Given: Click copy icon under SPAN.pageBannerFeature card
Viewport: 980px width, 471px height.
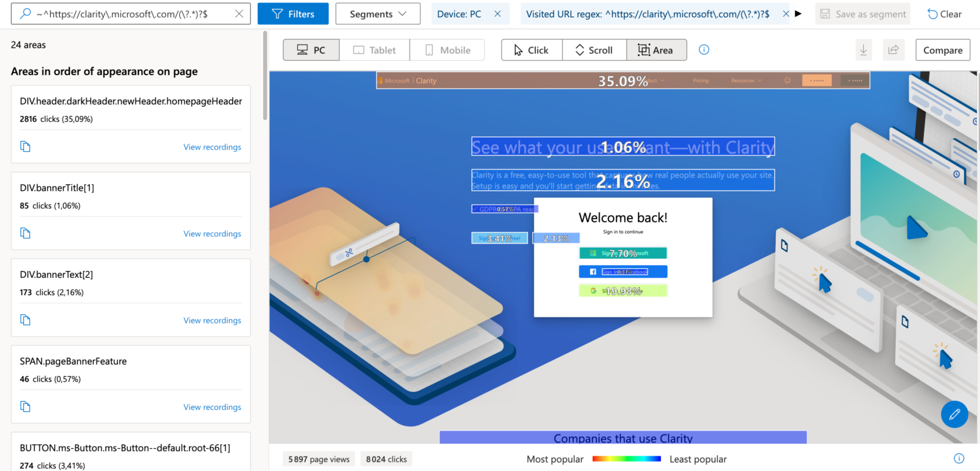Looking at the screenshot, I should [26, 407].
